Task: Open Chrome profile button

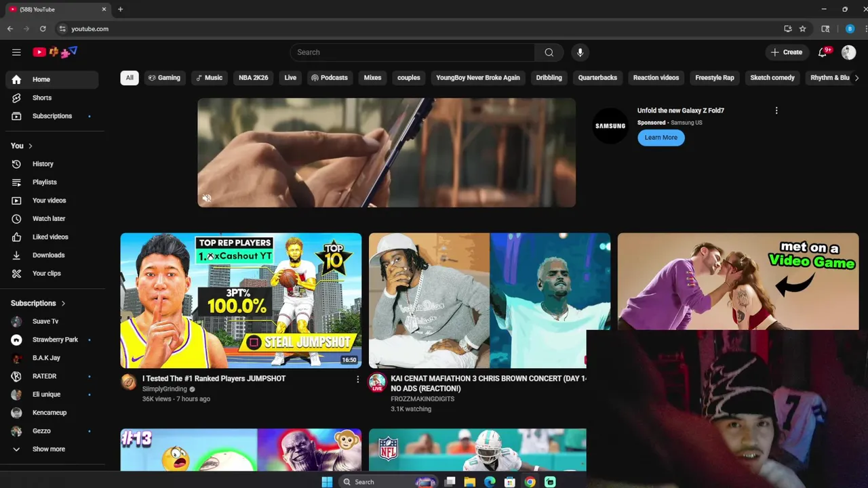Action: [x=850, y=28]
